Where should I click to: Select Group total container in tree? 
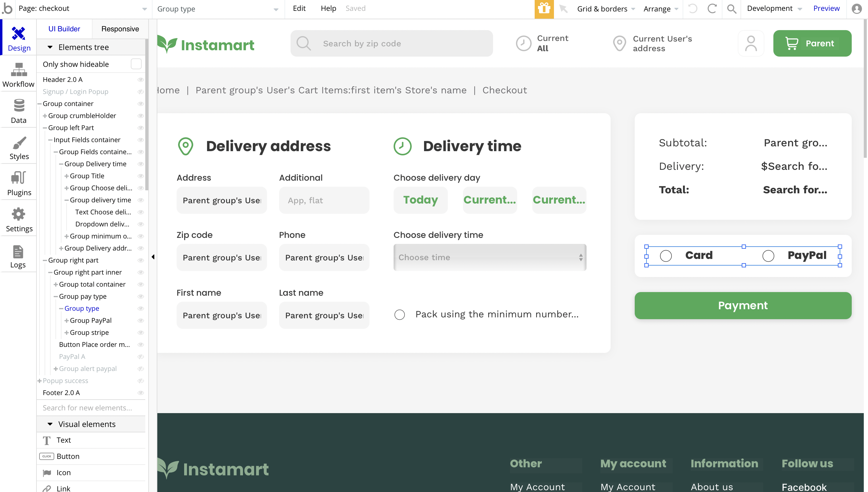[x=92, y=284]
